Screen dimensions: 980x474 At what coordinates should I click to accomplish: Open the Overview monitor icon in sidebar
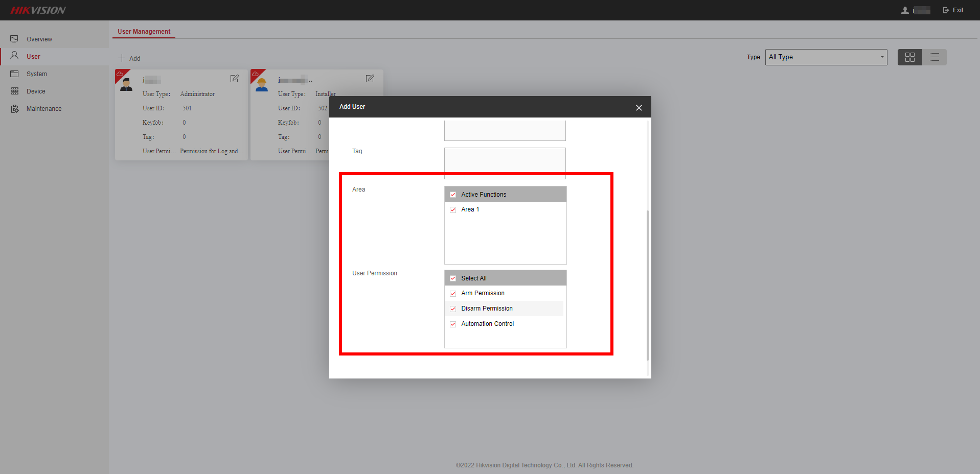[14, 39]
